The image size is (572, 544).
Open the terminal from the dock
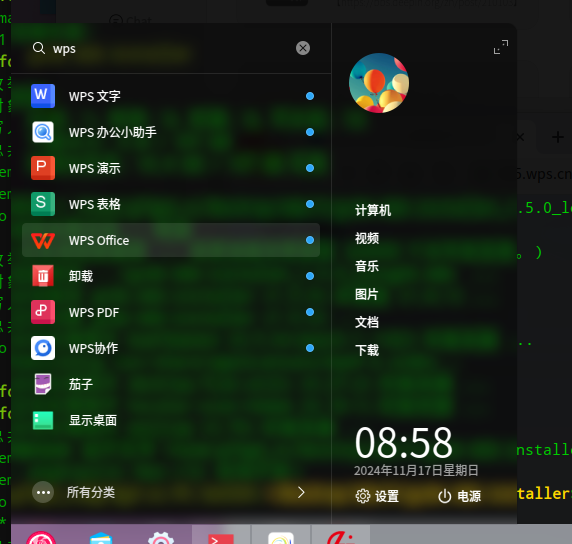coord(221,538)
